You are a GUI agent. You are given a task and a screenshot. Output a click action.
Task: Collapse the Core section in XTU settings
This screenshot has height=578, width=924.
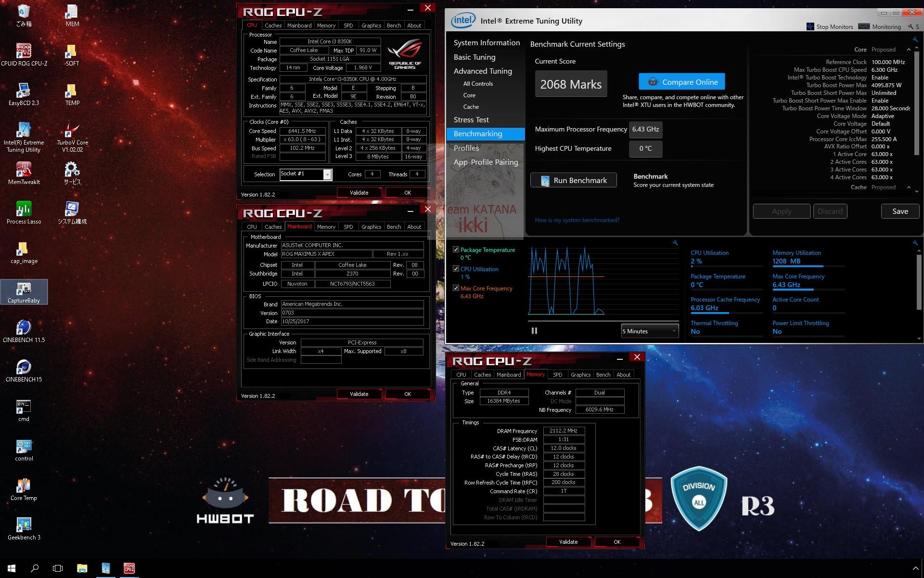coord(909,50)
